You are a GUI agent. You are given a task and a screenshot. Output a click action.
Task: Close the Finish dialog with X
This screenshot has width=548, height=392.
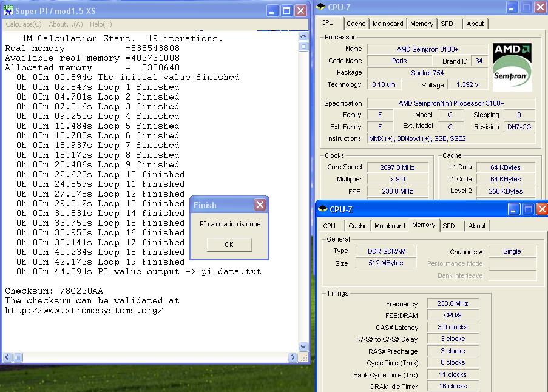coord(260,204)
